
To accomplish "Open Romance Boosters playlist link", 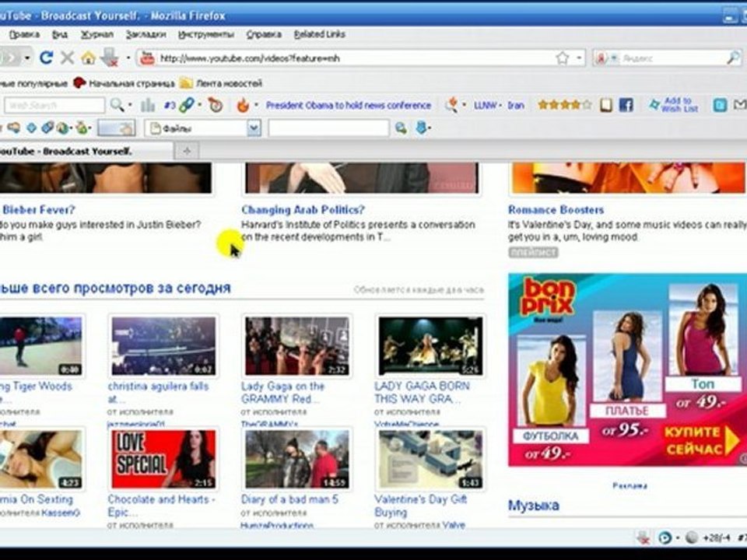I will point(556,209).
